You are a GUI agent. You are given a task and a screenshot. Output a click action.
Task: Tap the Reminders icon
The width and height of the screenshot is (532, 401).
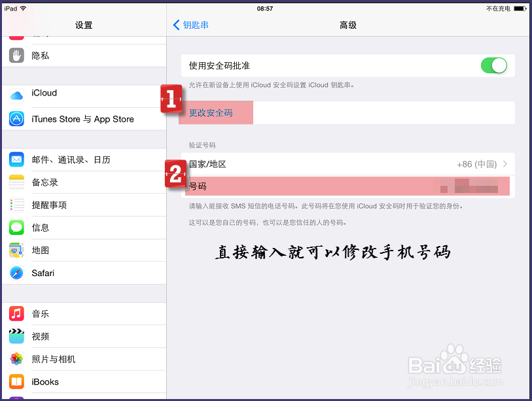pyautogui.click(x=16, y=205)
